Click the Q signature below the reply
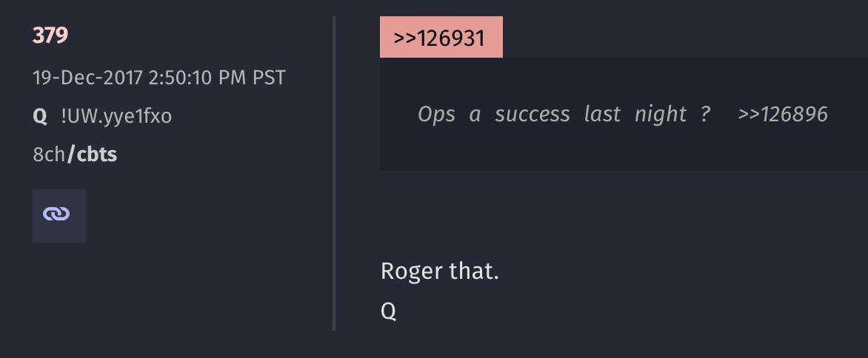 tap(388, 311)
